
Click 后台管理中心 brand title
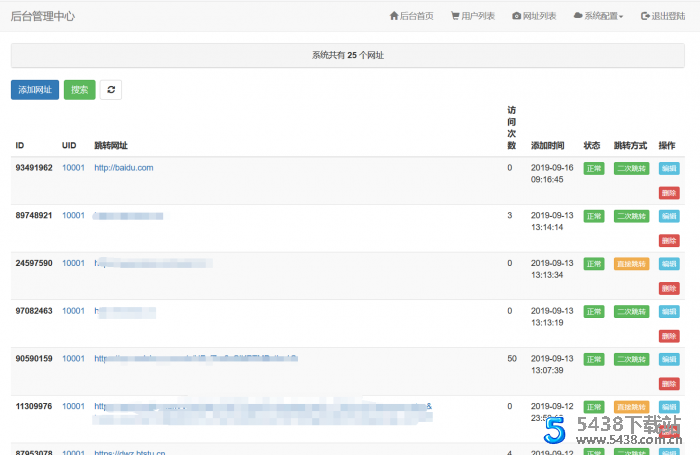42,16
